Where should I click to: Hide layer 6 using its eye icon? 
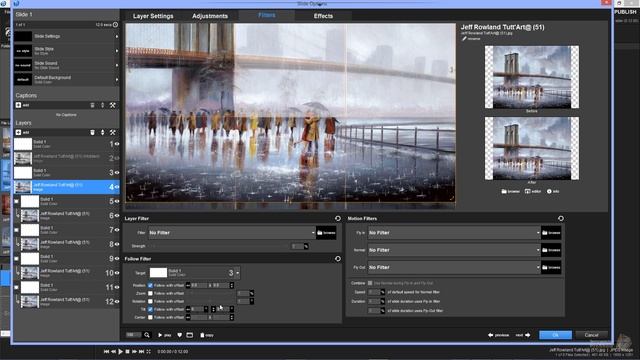click(x=117, y=216)
